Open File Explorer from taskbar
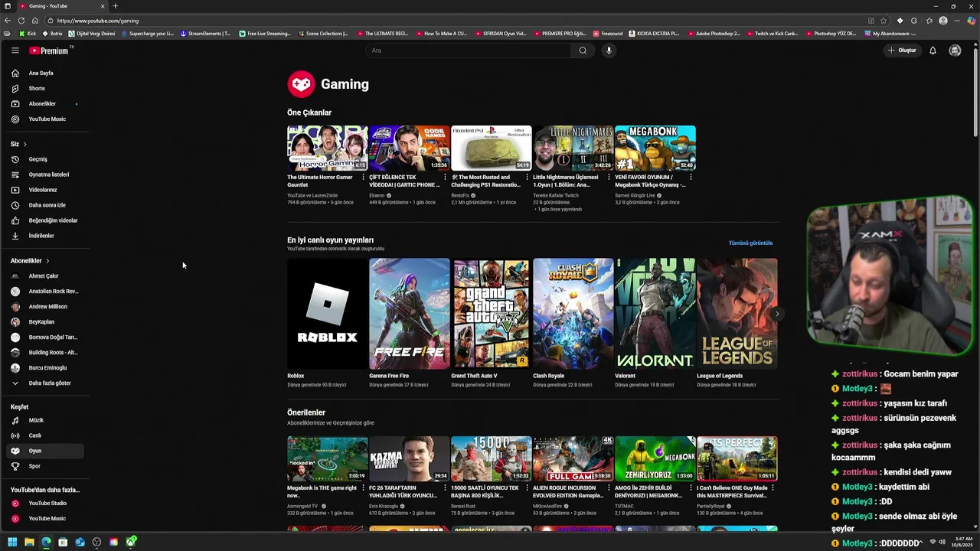The width and height of the screenshot is (980, 551). tap(29, 542)
